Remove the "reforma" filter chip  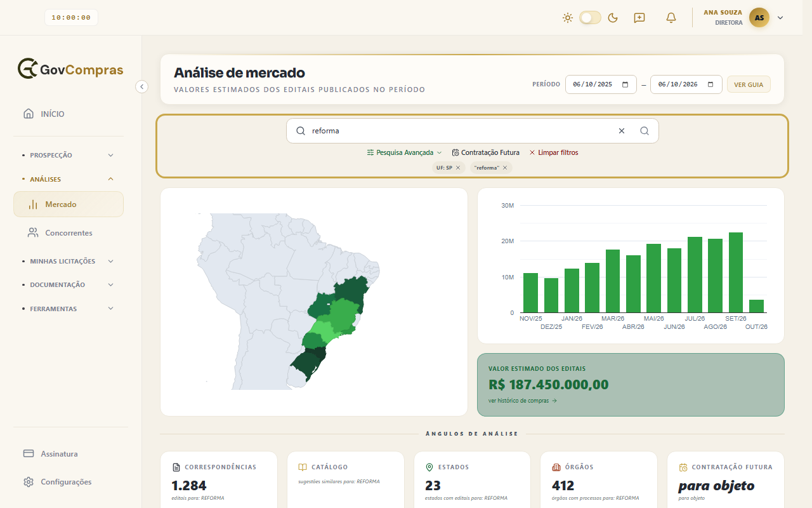[x=505, y=168]
